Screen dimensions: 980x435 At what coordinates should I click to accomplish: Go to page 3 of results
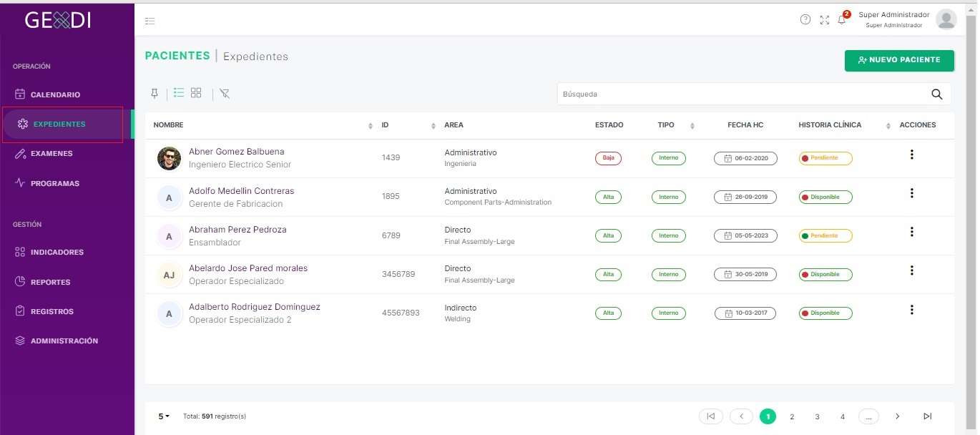pos(817,416)
